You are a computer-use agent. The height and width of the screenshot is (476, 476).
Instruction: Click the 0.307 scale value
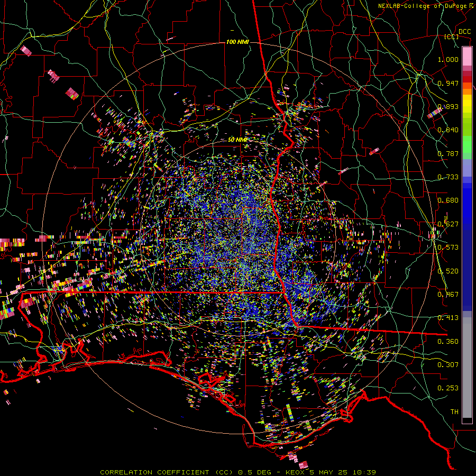tap(448, 365)
